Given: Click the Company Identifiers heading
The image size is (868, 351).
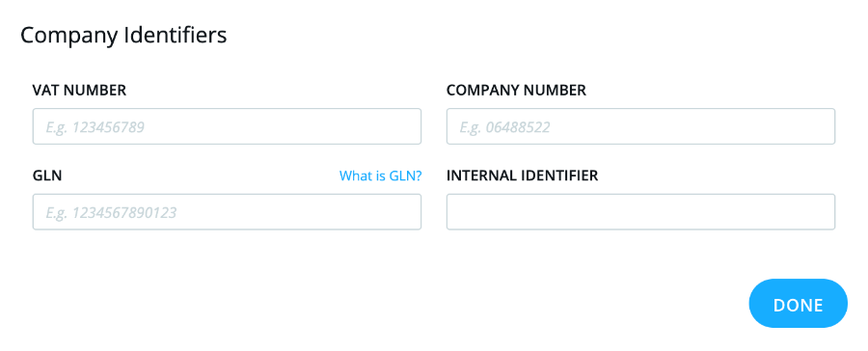Looking at the screenshot, I should 123,36.
